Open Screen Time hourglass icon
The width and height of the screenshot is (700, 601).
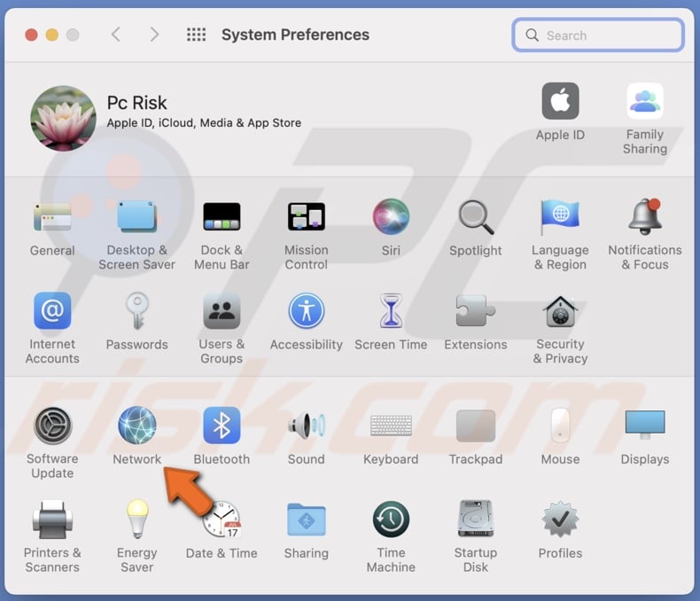coord(391,311)
